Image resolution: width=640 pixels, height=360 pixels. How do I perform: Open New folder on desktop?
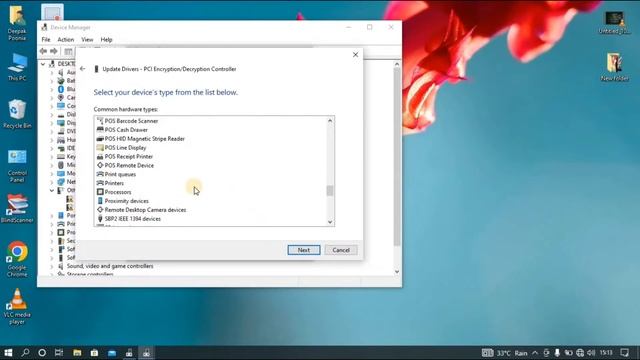coord(614,67)
